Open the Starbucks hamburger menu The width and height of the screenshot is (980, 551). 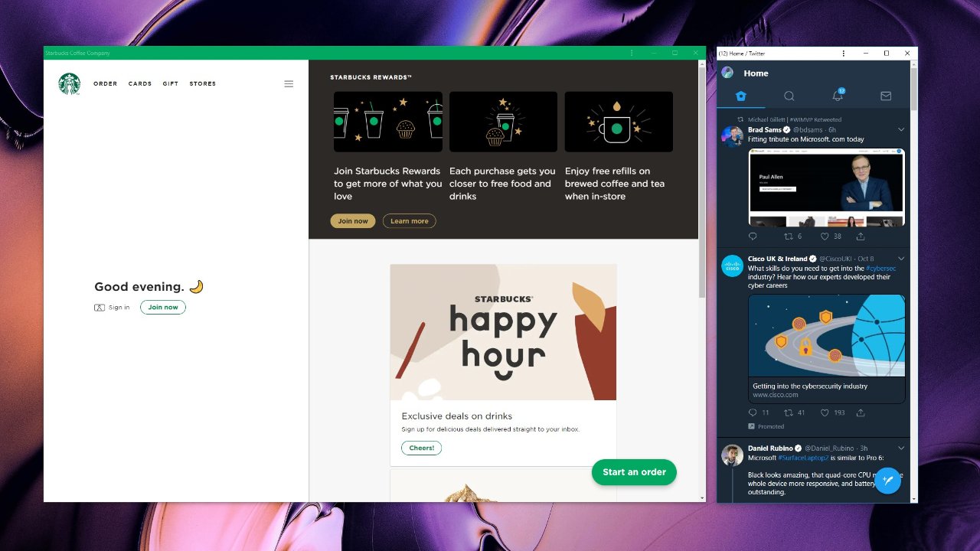click(289, 83)
